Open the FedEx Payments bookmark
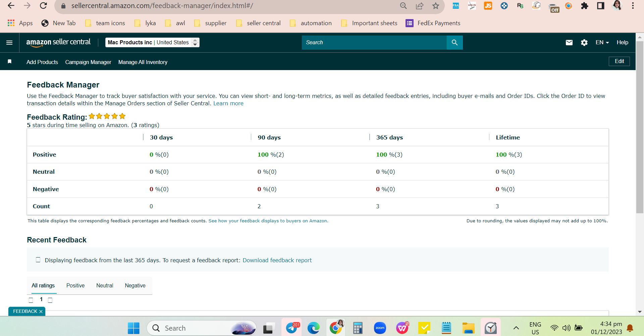Screen dimensions: 644x336 (x=433, y=23)
